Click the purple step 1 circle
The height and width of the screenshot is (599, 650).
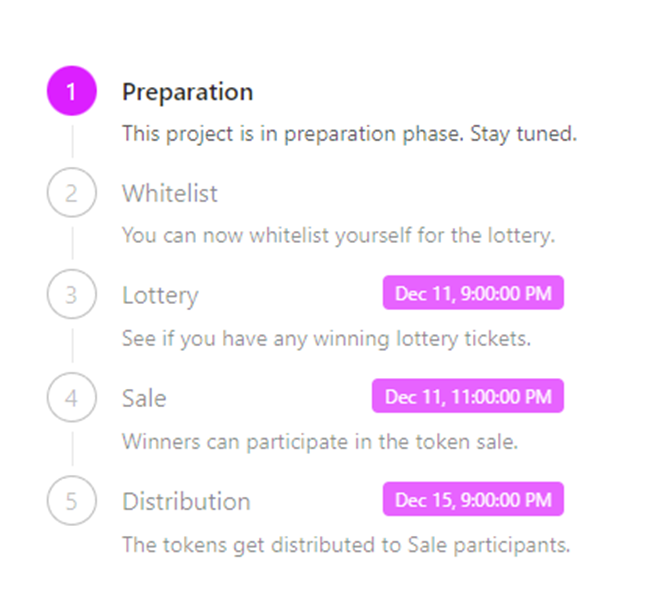click(72, 91)
